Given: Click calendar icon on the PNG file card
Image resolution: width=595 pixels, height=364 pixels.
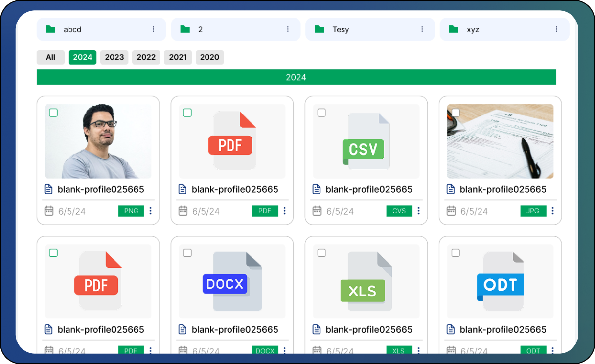Looking at the screenshot, I should click(x=49, y=211).
